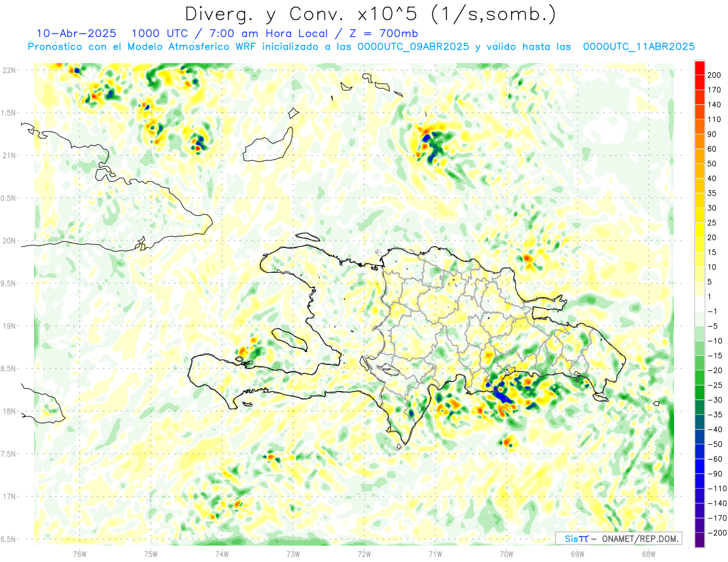Screen dimensions: 728x562
Task: Click the '69W' longitude label
Action: pyautogui.click(x=578, y=554)
